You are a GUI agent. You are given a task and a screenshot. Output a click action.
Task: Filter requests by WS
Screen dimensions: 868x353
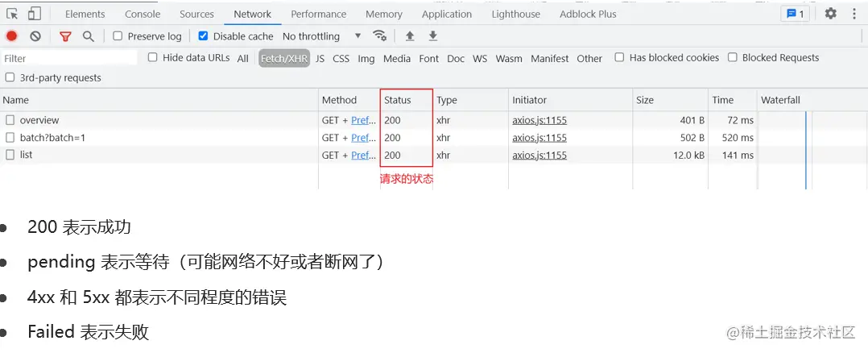point(480,58)
